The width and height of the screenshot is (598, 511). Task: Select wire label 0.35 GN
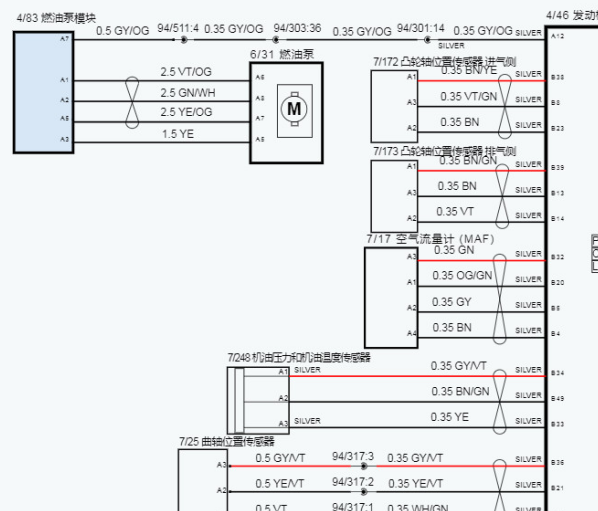click(454, 250)
